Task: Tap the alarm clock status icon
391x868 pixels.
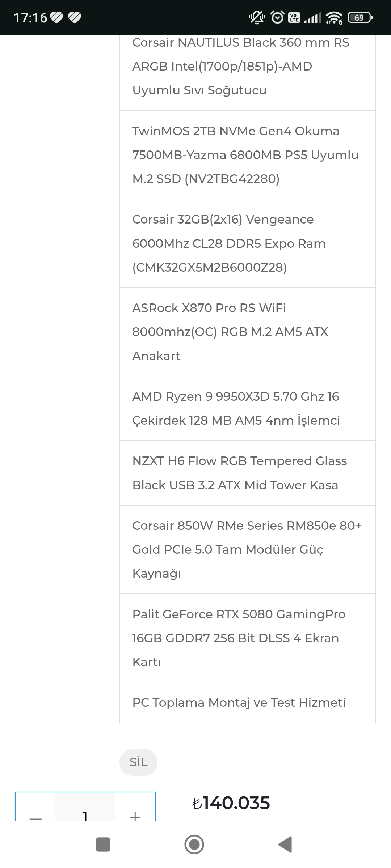Action: pos(278,17)
